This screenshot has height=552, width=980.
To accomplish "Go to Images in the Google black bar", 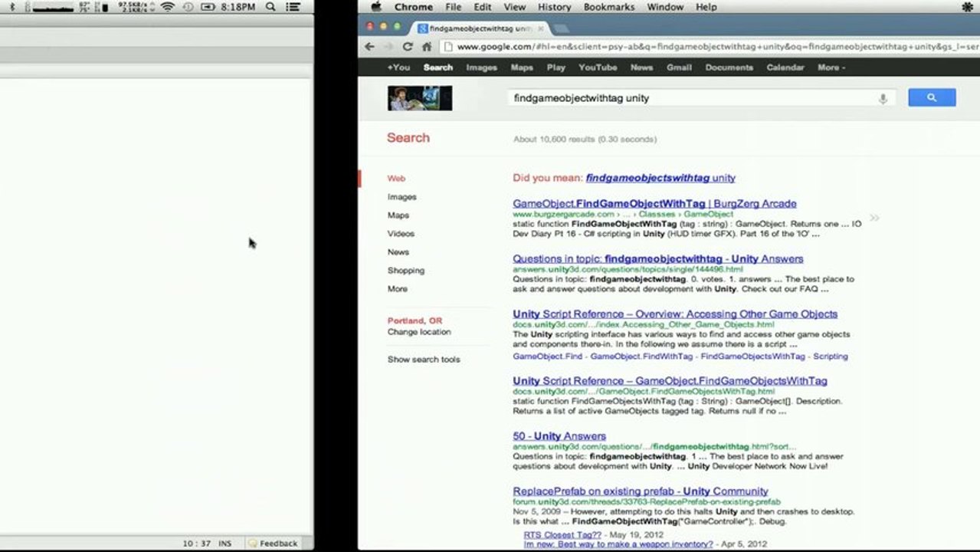I will (482, 67).
